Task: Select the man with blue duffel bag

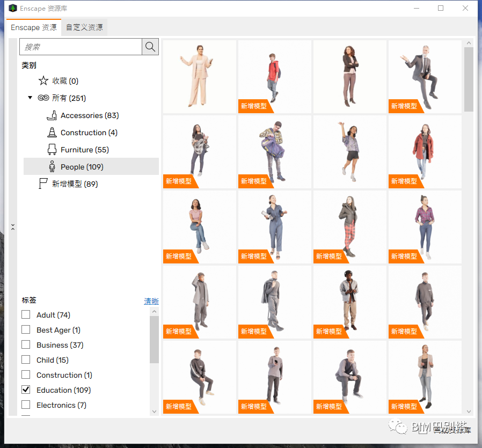Action: pos(274,152)
